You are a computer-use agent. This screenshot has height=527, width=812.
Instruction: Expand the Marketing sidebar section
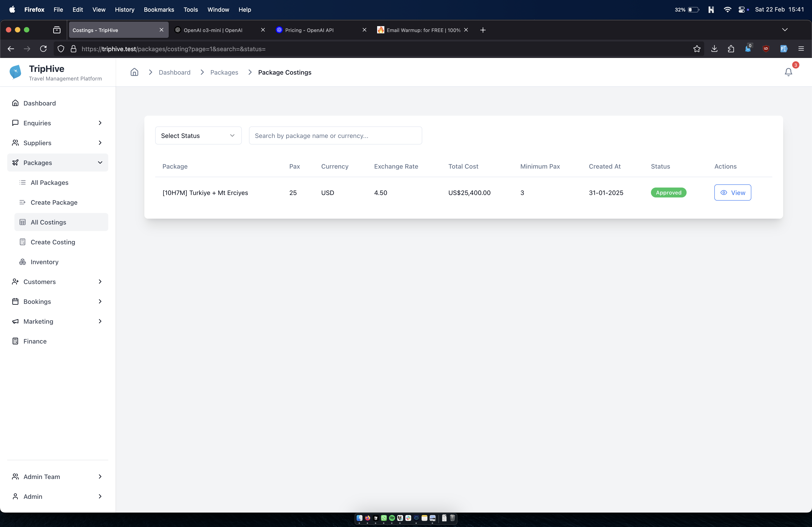point(100,321)
